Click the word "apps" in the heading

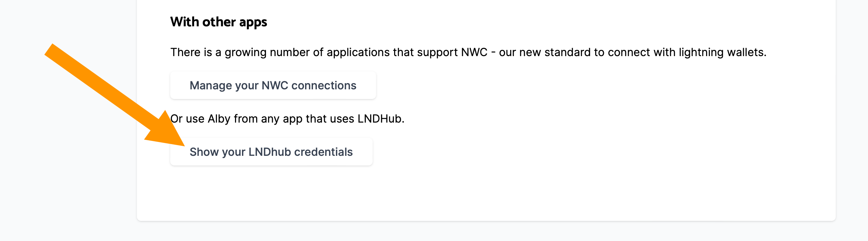pyautogui.click(x=253, y=22)
